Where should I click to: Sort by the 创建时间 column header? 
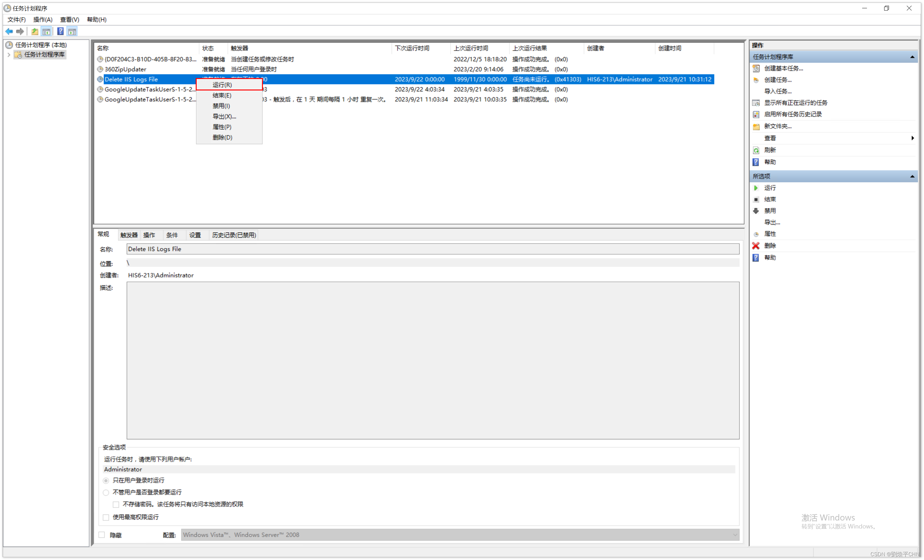point(684,48)
